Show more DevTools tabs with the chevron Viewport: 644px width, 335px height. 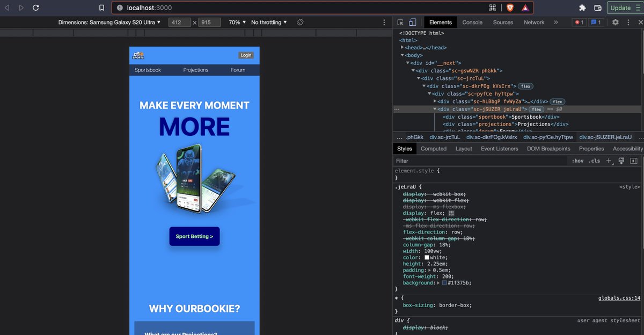(555, 23)
